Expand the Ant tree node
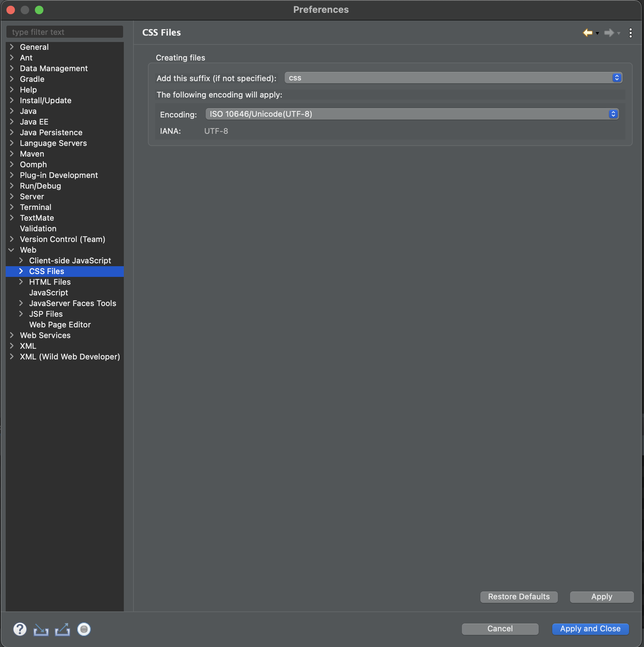Screen dimensions: 644x647 point(12,58)
